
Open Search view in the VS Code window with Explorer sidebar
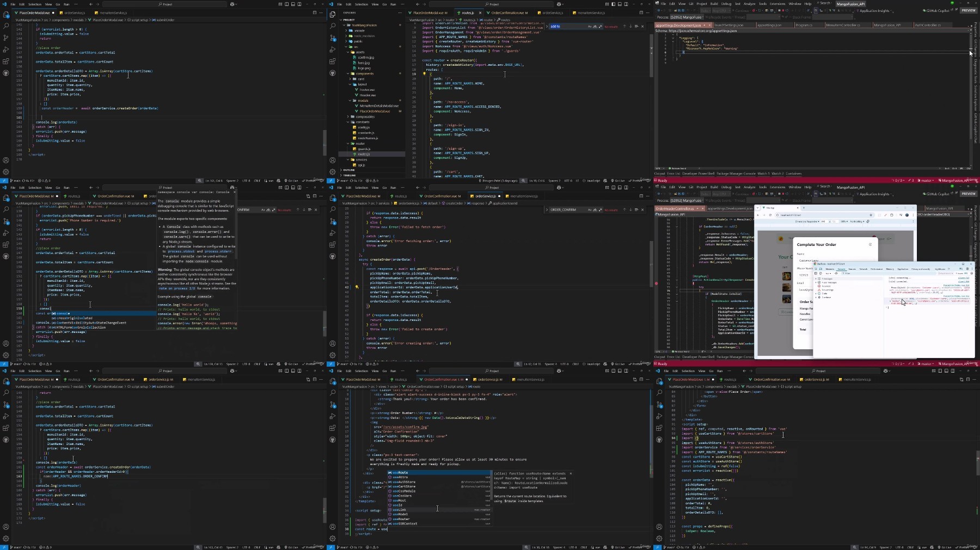(x=333, y=26)
